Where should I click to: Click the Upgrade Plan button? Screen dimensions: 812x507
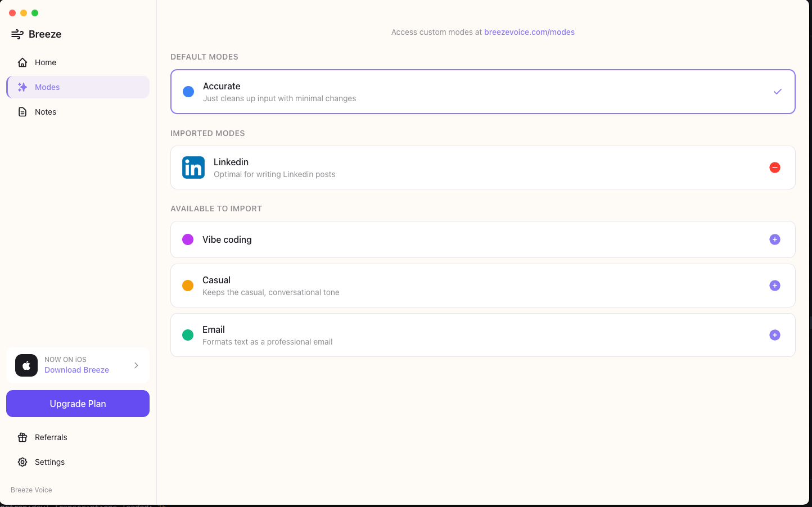(78, 403)
